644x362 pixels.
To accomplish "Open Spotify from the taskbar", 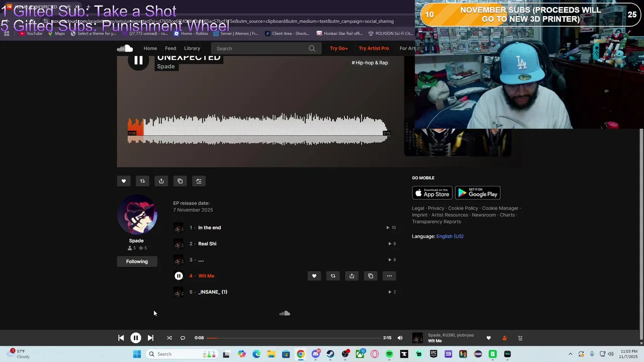I will pyautogui.click(x=389, y=354).
